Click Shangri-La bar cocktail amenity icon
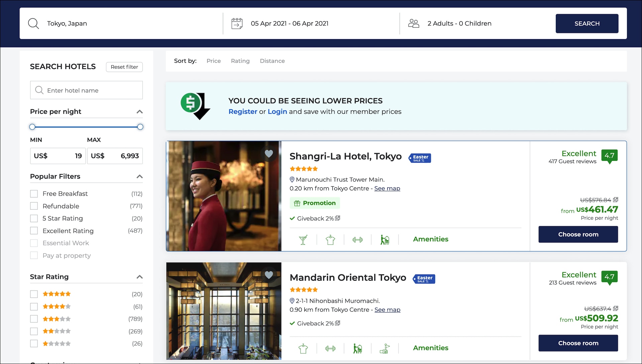Image resolution: width=642 pixels, height=364 pixels. coord(303,240)
